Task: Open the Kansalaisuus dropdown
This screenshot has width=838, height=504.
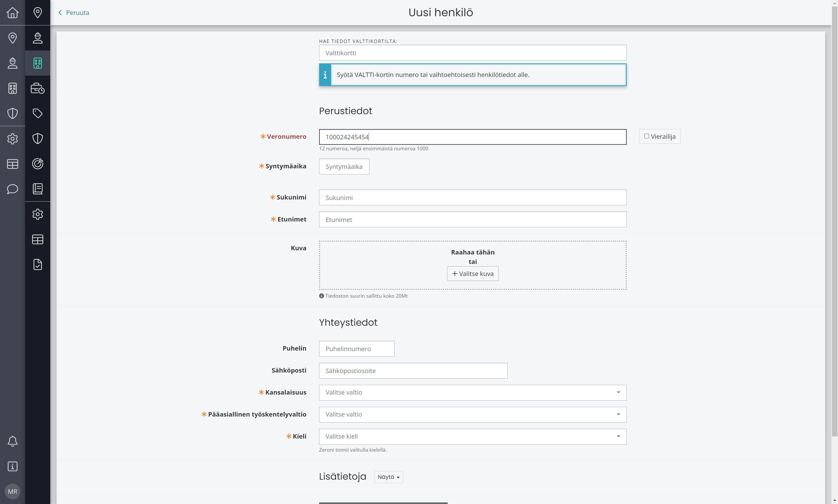Action: point(473,392)
